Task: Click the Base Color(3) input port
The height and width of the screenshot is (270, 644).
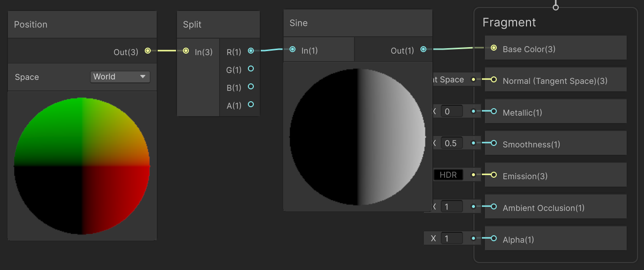Action: point(493,48)
